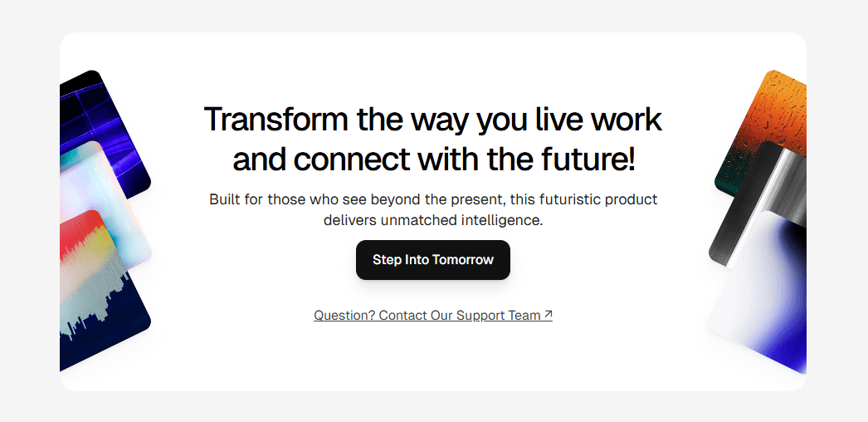Click the headline line "and connect with the future!"

(433, 159)
